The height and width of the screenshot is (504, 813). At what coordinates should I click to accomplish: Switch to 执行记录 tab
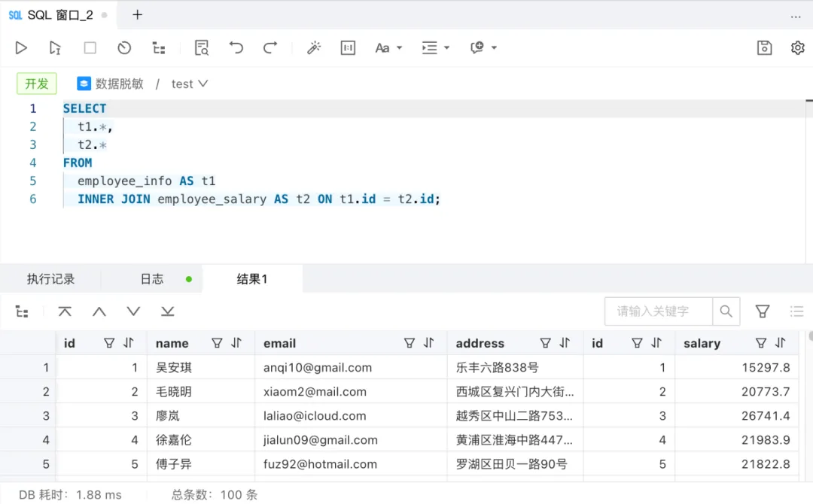pyautogui.click(x=51, y=278)
